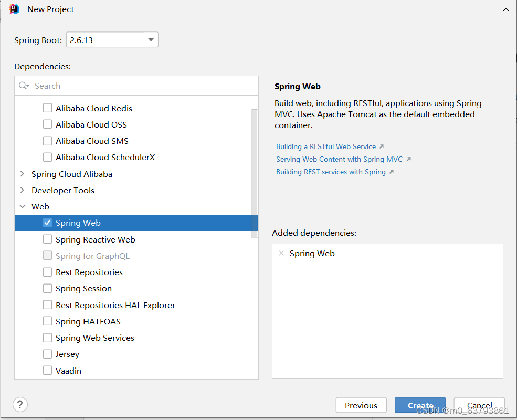Check Alibaba Cloud OSS
The width and height of the screenshot is (517, 420).
47,124
